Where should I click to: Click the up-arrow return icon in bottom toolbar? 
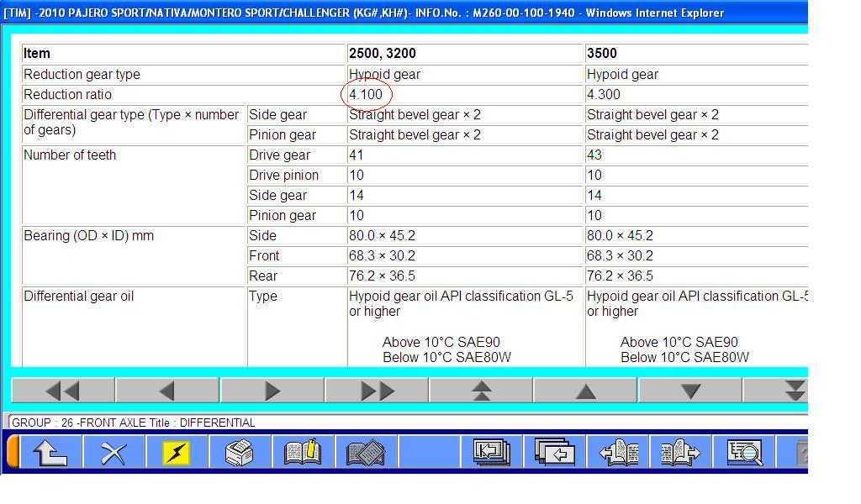coord(50,454)
